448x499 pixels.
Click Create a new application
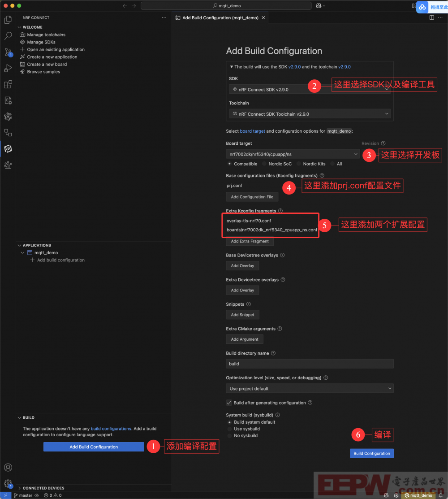[52, 56]
